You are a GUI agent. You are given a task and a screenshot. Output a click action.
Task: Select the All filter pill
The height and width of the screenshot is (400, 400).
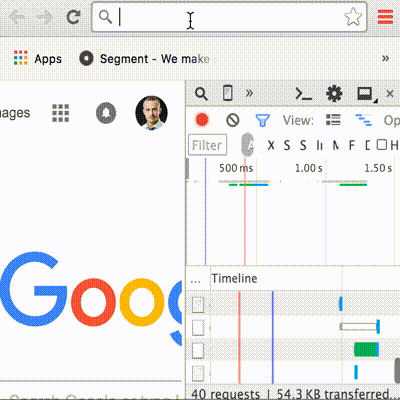[248, 145]
